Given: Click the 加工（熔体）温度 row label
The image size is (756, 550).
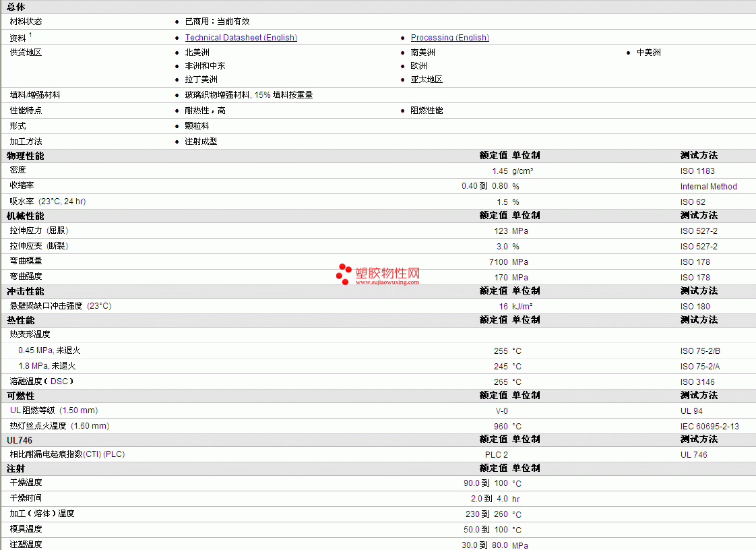Looking at the screenshot, I should tap(42, 514).
